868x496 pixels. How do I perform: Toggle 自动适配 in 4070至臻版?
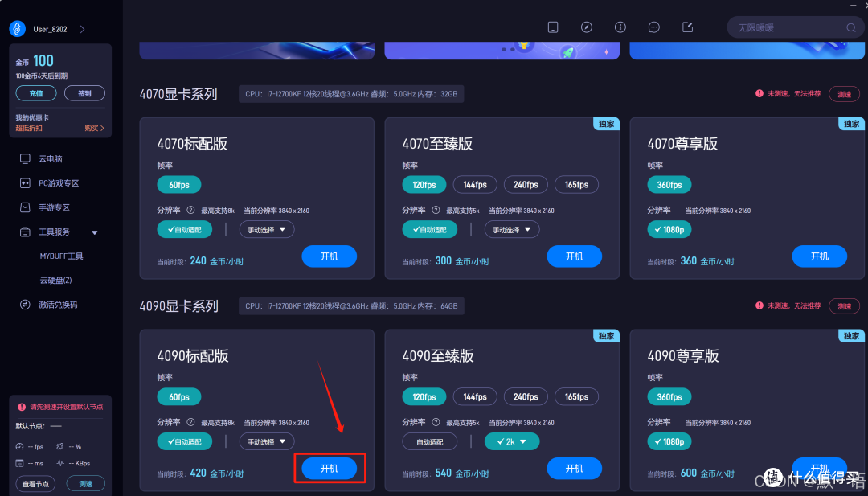point(429,230)
